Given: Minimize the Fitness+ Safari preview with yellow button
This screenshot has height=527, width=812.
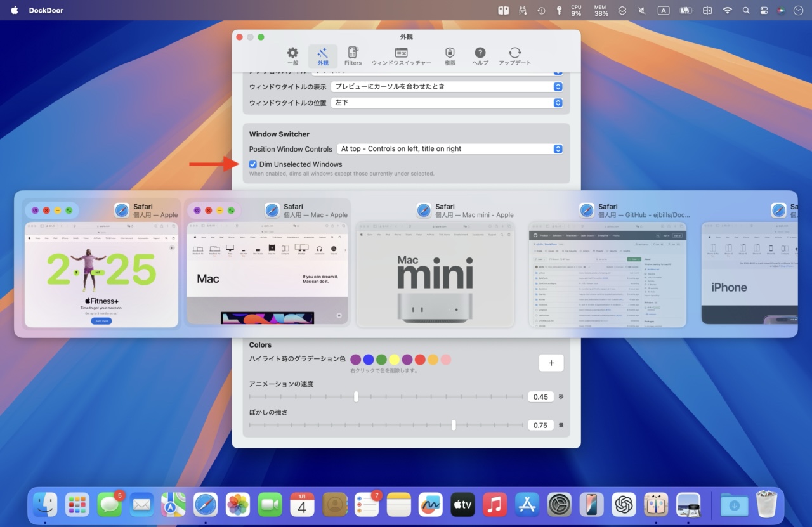Looking at the screenshot, I should pos(58,211).
